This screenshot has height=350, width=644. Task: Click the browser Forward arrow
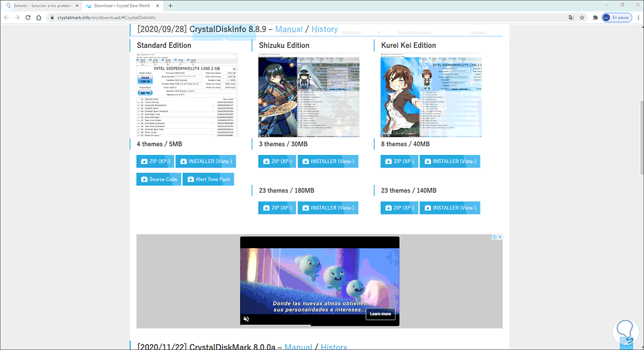point(17,17)
